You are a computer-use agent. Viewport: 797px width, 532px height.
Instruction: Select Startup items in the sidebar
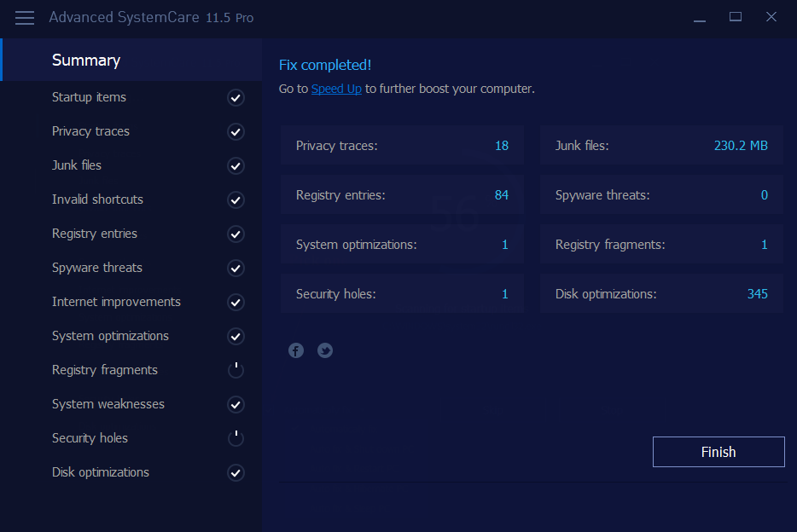(89, 97)
